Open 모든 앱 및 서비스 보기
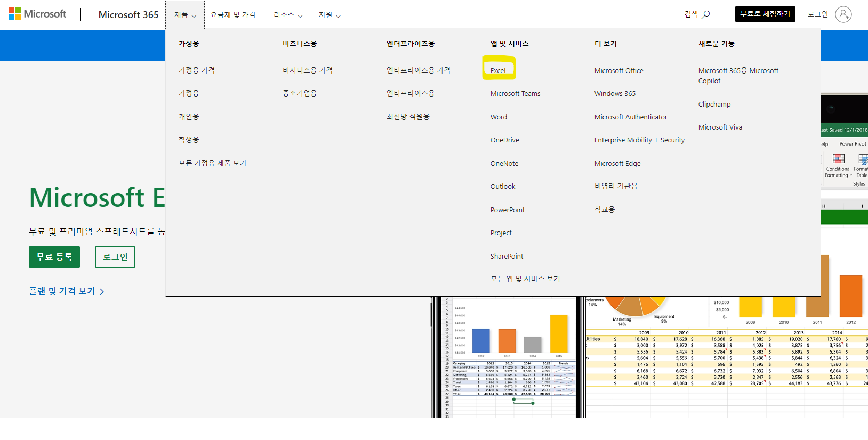The width and height of the screenshot is (868, 440). (525, 279)
